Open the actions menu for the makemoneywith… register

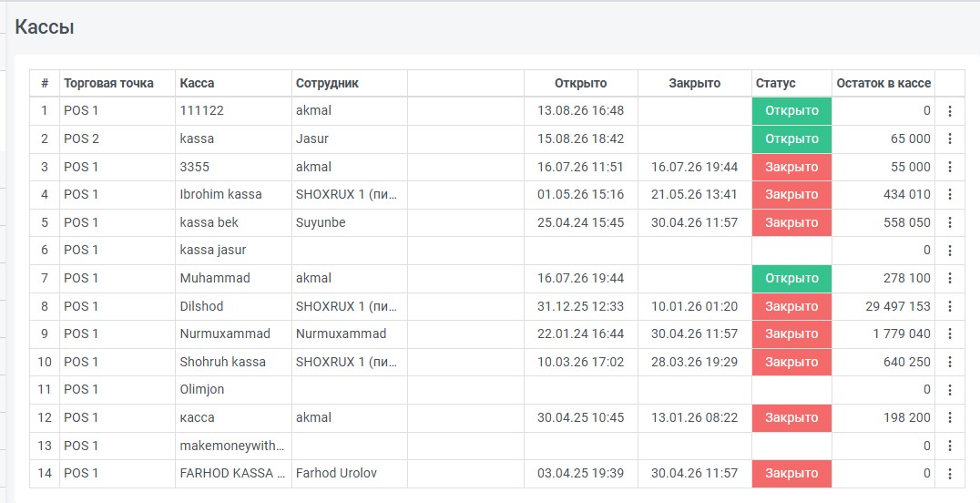[x=949, y=447]
